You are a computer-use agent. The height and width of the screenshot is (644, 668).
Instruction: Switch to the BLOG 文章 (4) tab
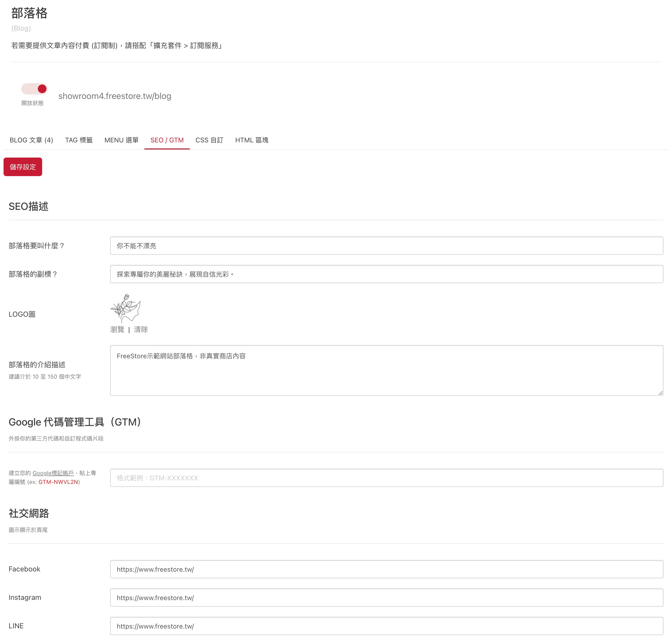[x=31, y=140]
